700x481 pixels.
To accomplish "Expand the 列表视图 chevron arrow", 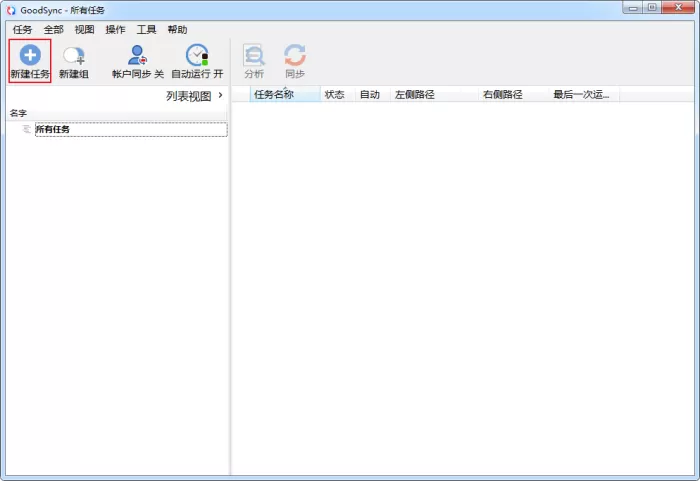I will [x=221, y=95].
